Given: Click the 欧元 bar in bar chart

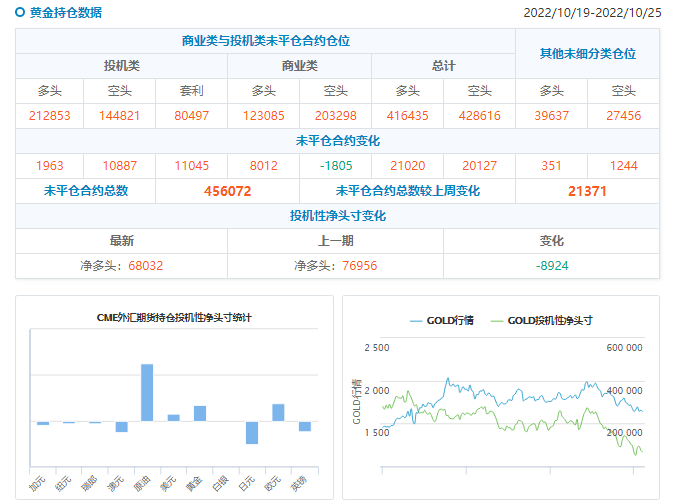Looking at the screenshot, I should pos(278,412).
